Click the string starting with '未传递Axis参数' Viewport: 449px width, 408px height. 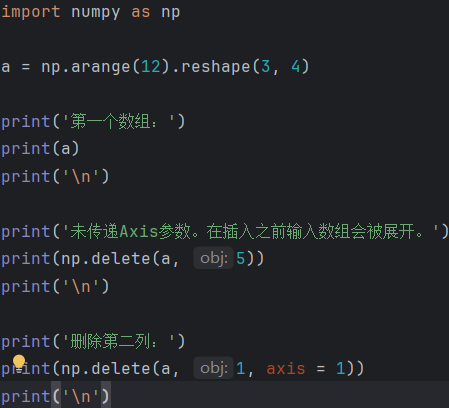pyautogui.click(x=250, y=231)
